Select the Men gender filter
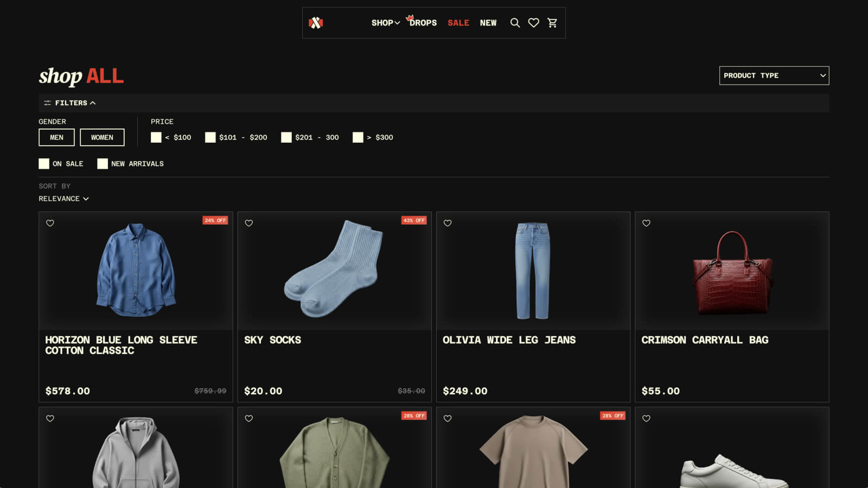The height and width of the screenshot is (488, 868). (x=56, y=137)
